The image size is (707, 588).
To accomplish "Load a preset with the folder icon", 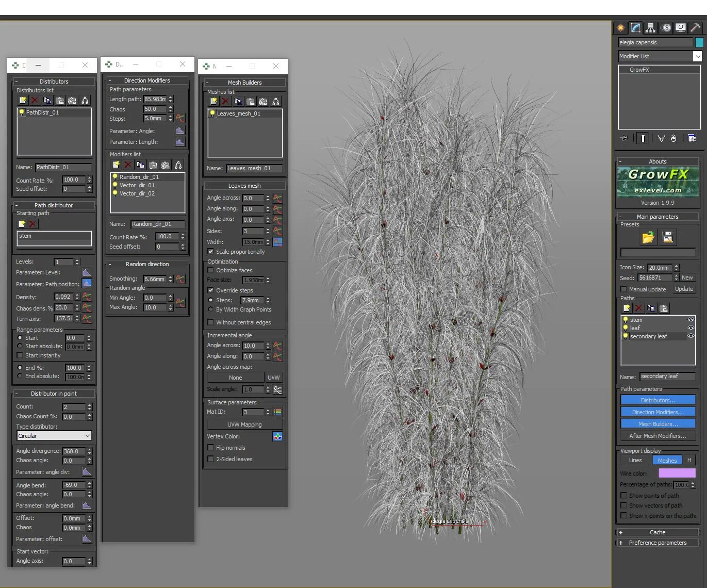I will (648, 237).
